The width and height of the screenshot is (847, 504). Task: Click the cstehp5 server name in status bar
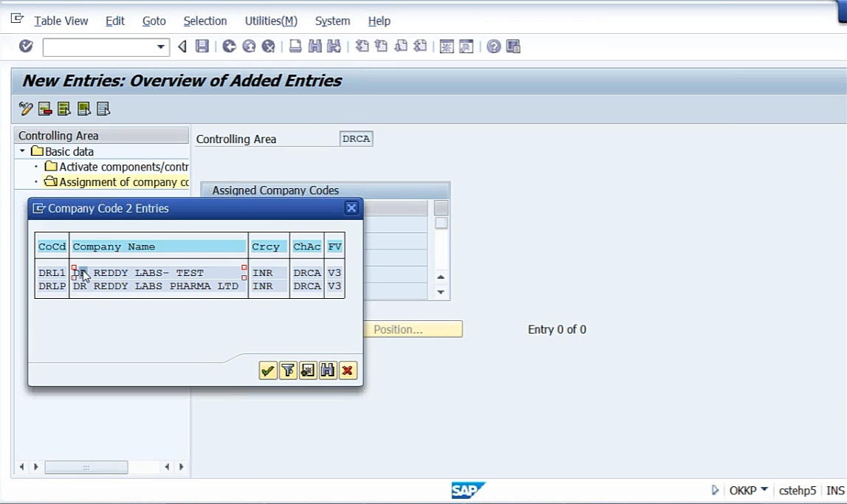798,491
